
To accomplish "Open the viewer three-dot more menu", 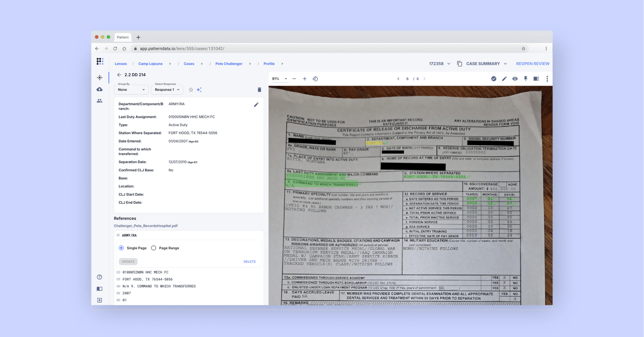I will click(547, 79).
